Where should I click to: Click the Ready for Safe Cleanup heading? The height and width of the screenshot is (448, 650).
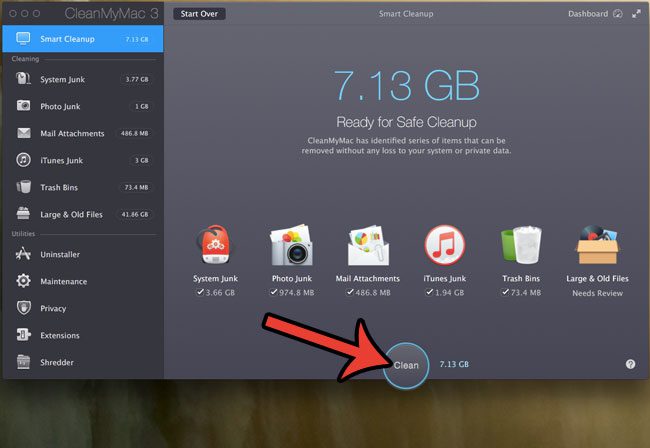point(406,122)
